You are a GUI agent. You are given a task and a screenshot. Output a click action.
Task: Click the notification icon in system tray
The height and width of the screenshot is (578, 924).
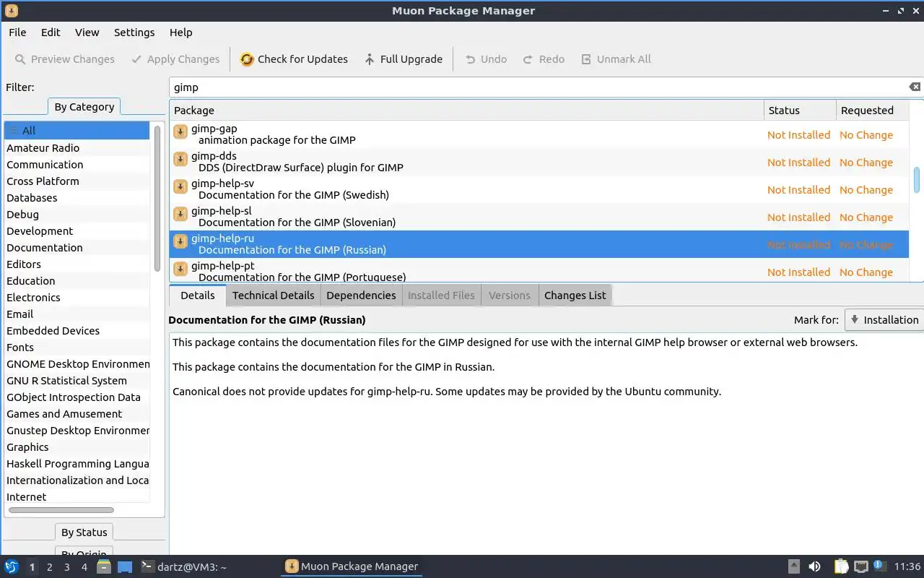click(x=879, y=566)
